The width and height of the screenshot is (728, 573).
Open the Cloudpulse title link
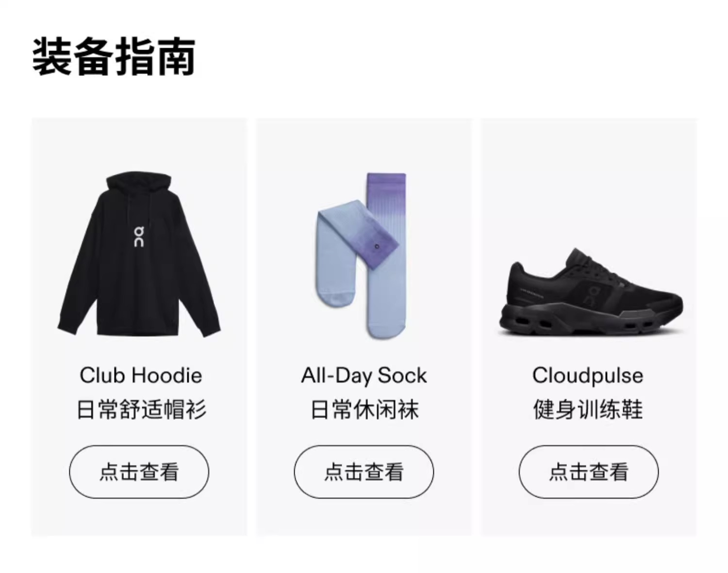588,375
